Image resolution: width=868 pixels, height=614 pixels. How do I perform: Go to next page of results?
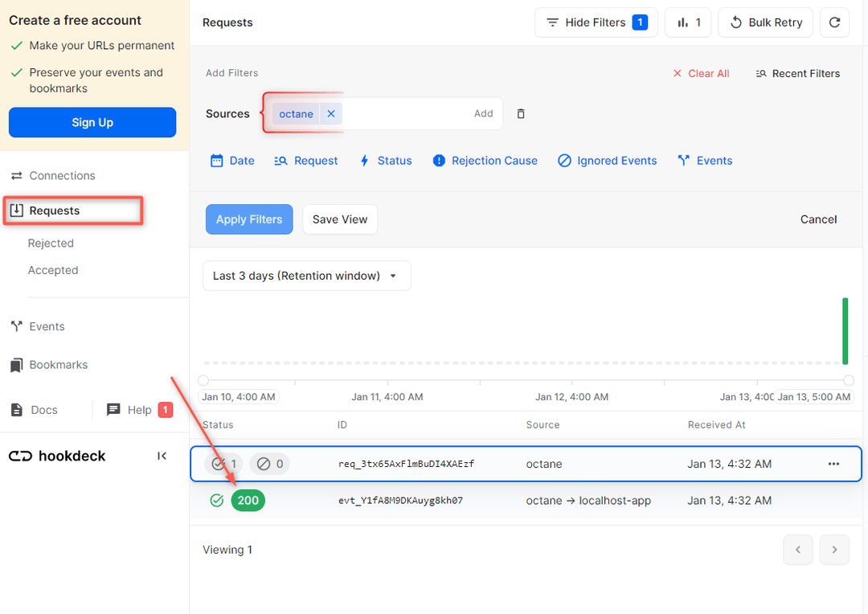[834, 550]
